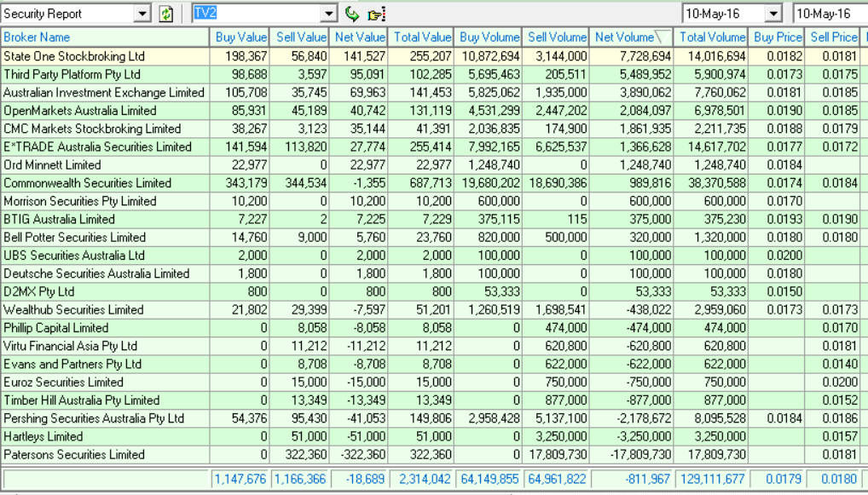Image resolution: width=868 pixels, height=495 pixels.
Task: Select Virtu Financial Asia Pty Ltd row
Action: pos(434,346)
